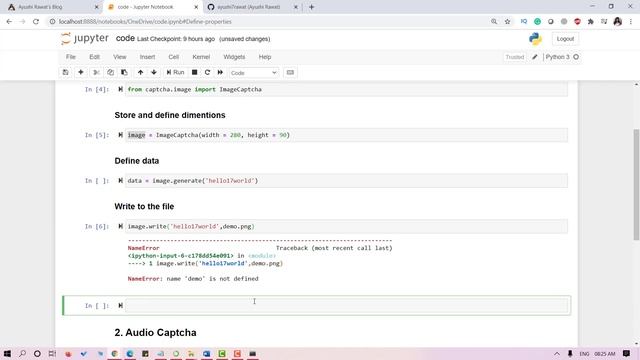Open the View menu
This screenshot has height=360, width=640.
120,57
